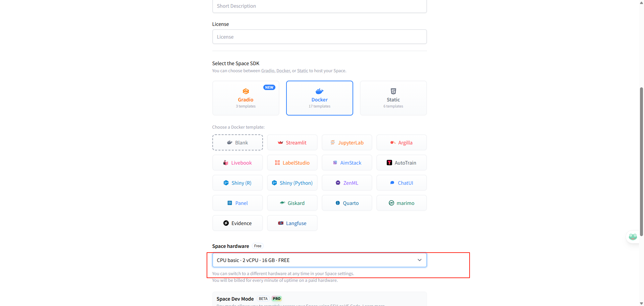Pick the marimo template
This screenshot has height=306, width=644.
pos(401,203)
